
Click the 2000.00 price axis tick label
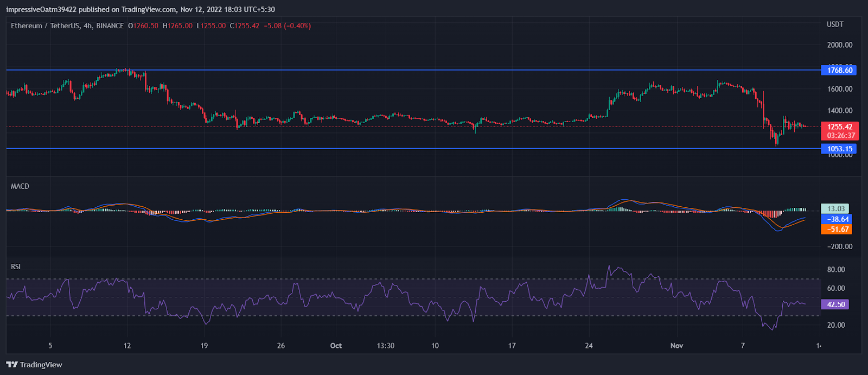tap(839, 45)
